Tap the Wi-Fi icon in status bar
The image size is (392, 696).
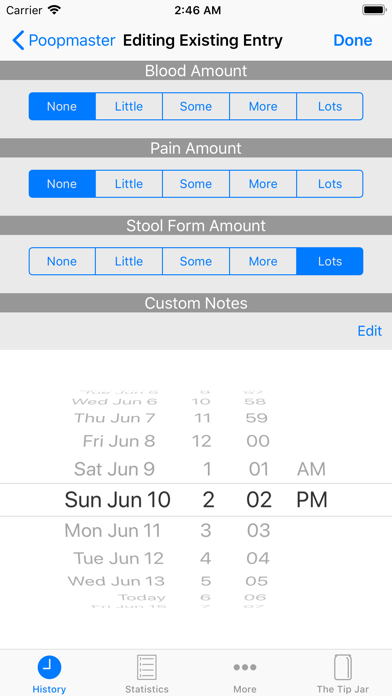55,10
